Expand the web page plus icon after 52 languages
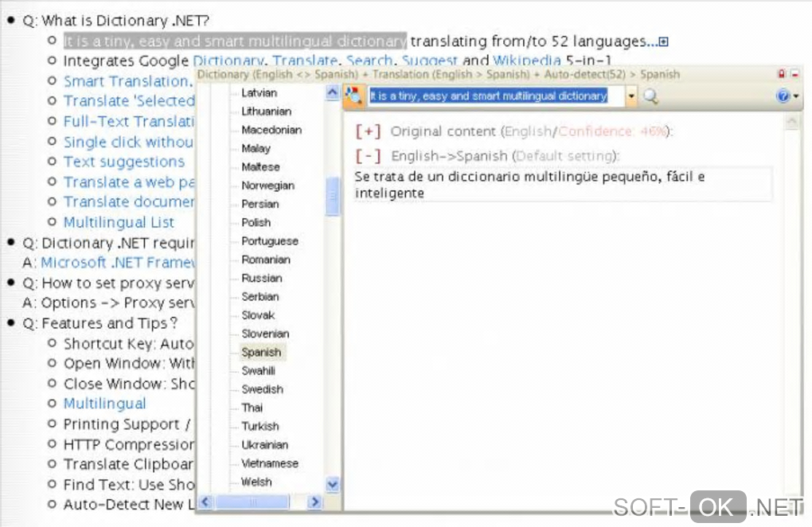This screenshot has height=527, width=812. 663,41
